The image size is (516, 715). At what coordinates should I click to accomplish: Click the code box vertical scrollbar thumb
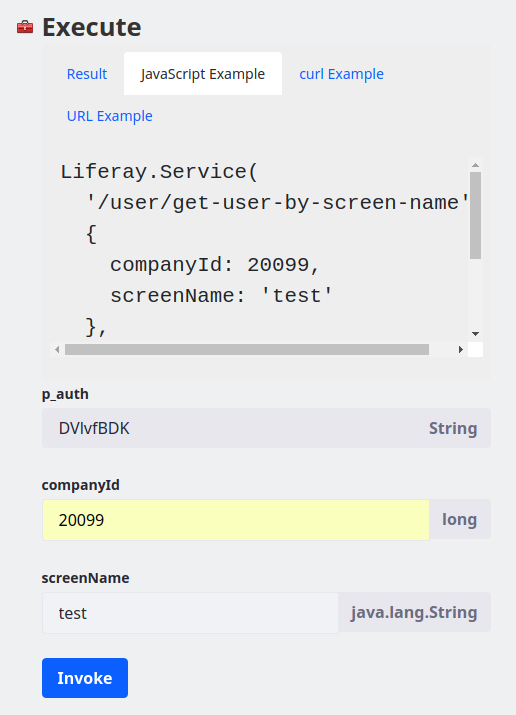point(475,215)
